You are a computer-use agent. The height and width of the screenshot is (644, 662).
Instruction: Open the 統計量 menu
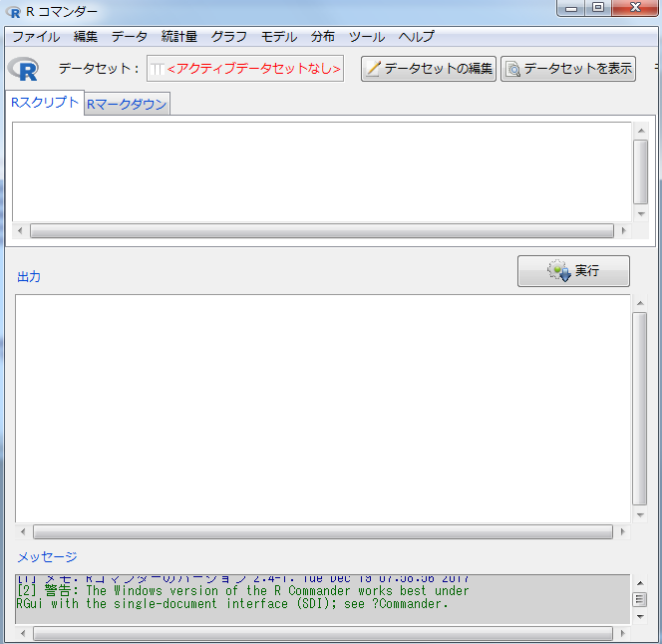tap(179, 37)
